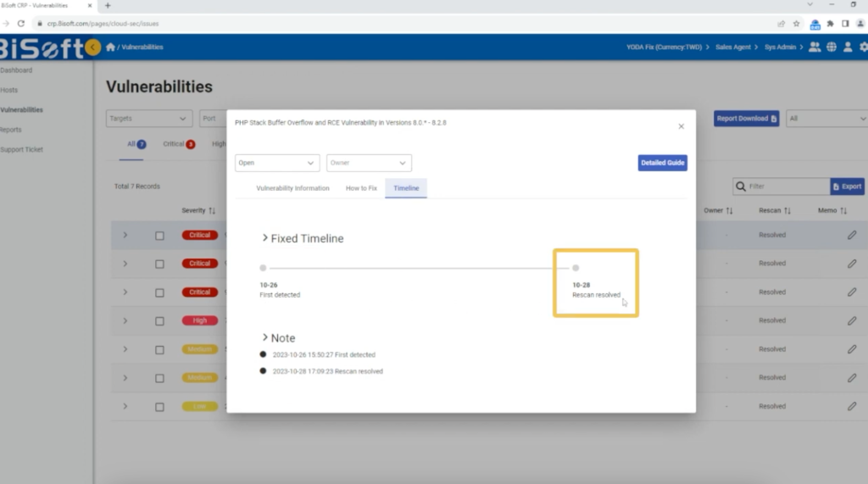Click the Report Download button
Viewport: 868px width, 484px height.
coord(746,119)
